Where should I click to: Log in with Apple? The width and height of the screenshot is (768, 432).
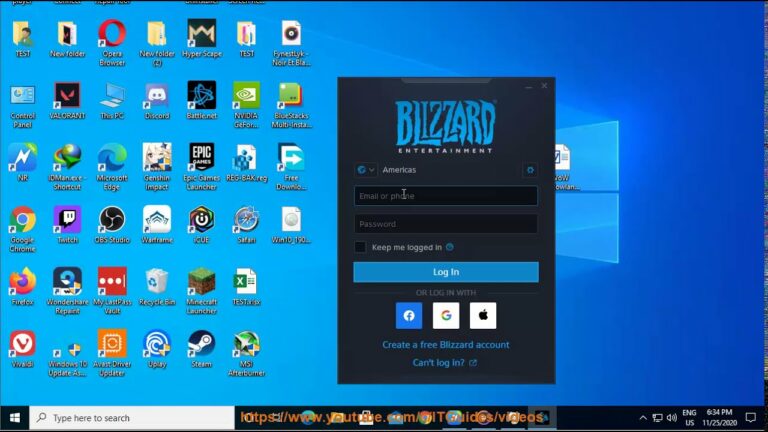(x=483, y=315)
